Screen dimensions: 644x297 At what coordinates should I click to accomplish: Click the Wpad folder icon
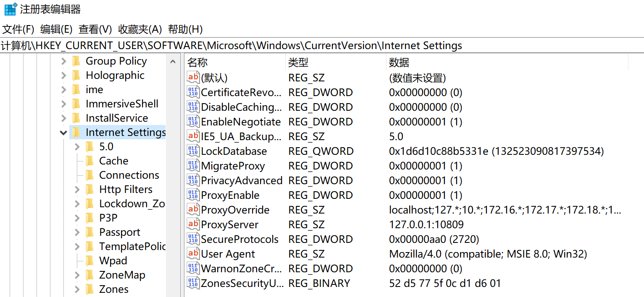tap(89, 261)
